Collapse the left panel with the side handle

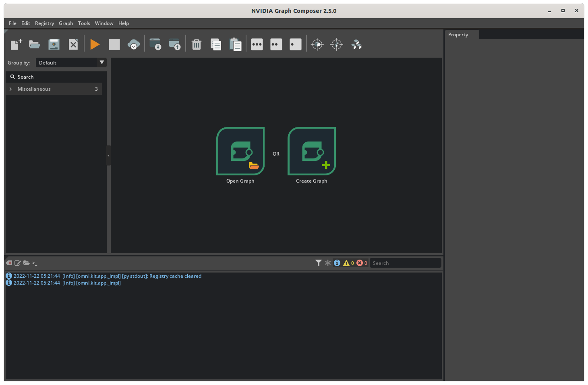pos(108,156)
